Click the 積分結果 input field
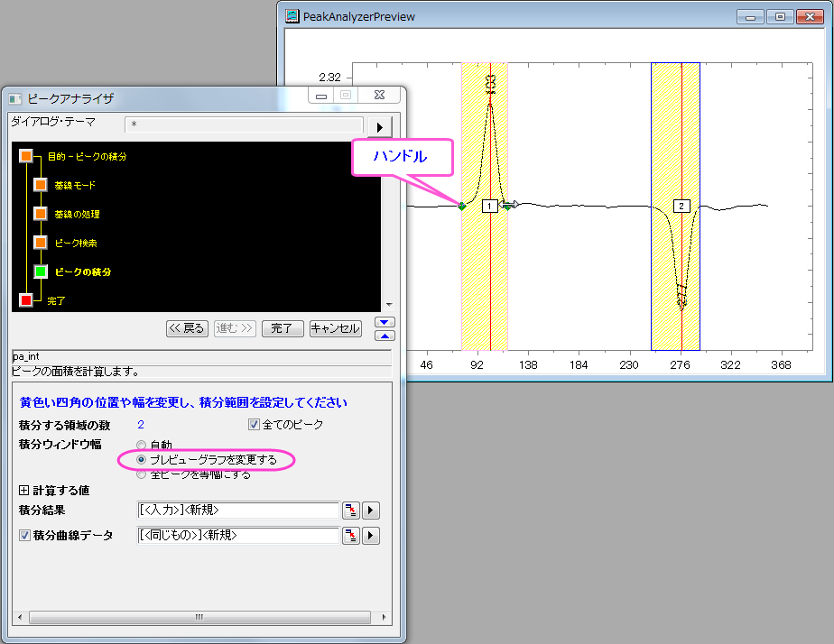This screenshot has height=644, width=834. pyautogui.click(x=238, y=511)
